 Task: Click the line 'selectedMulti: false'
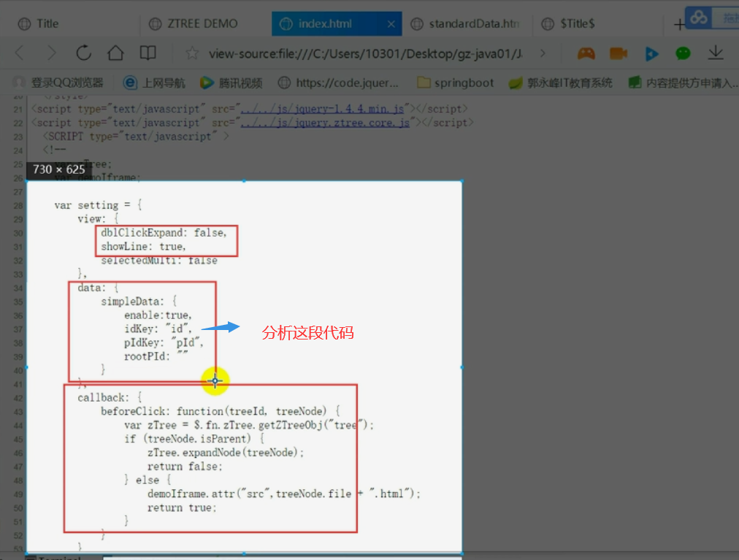coord(159,261)
